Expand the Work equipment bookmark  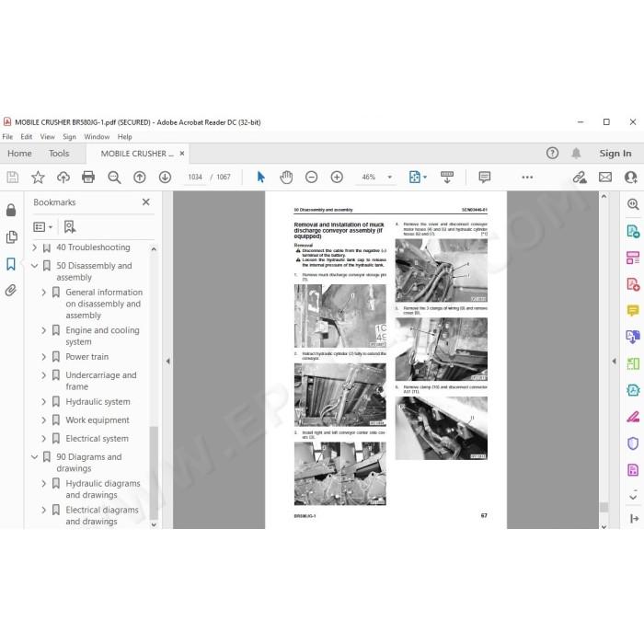tap(44, 420)
